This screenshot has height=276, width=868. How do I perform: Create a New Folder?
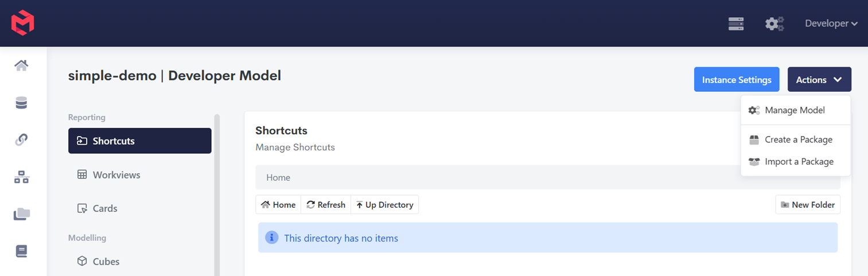tap(808, 205)
